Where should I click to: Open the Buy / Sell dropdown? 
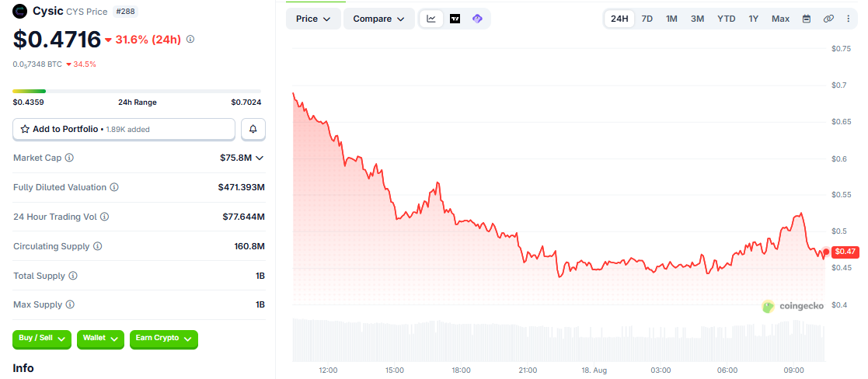coord(42,339)
